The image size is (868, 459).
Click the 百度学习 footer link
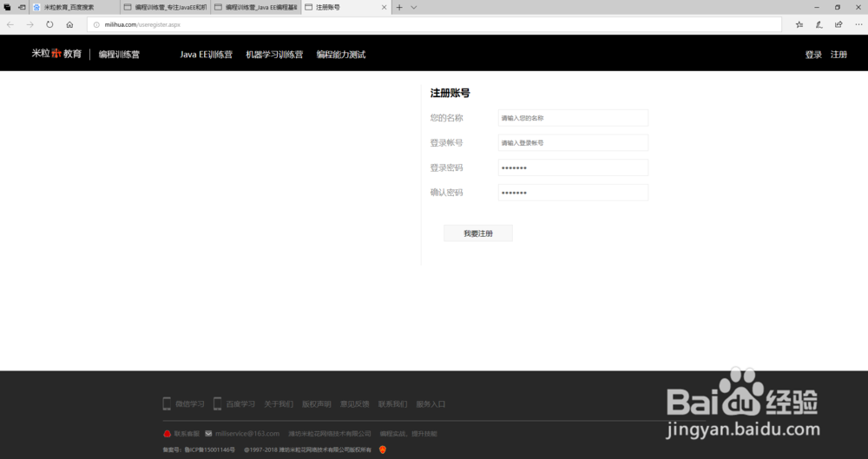[x=240, y=404]
